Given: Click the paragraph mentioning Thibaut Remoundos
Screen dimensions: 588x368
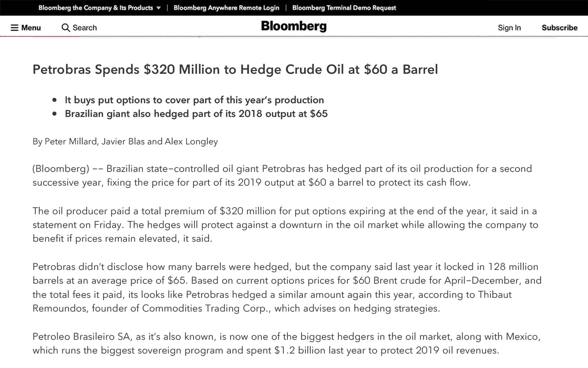Looking at the screenshot, I should 287,287.
